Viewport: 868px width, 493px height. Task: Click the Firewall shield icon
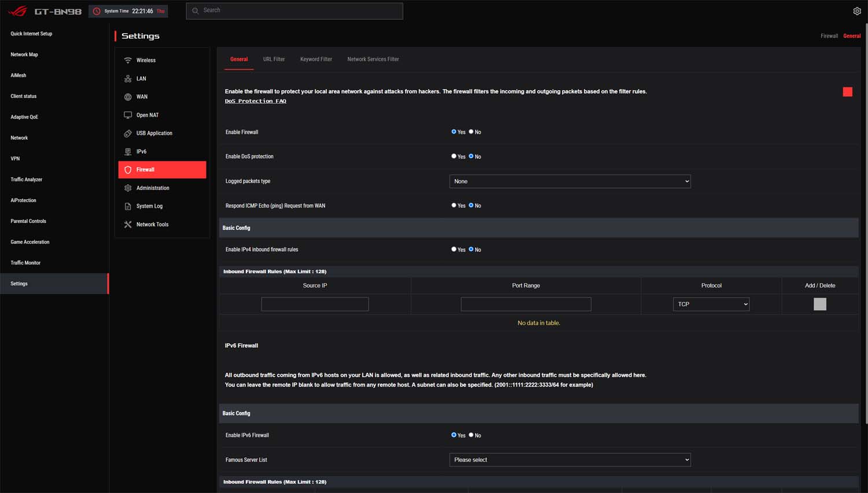pos(128,170)
